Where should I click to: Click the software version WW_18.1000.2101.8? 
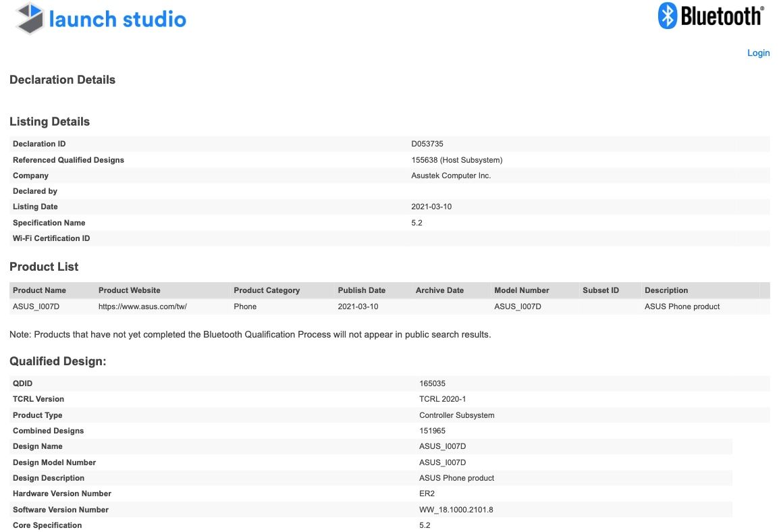[456, 510]
